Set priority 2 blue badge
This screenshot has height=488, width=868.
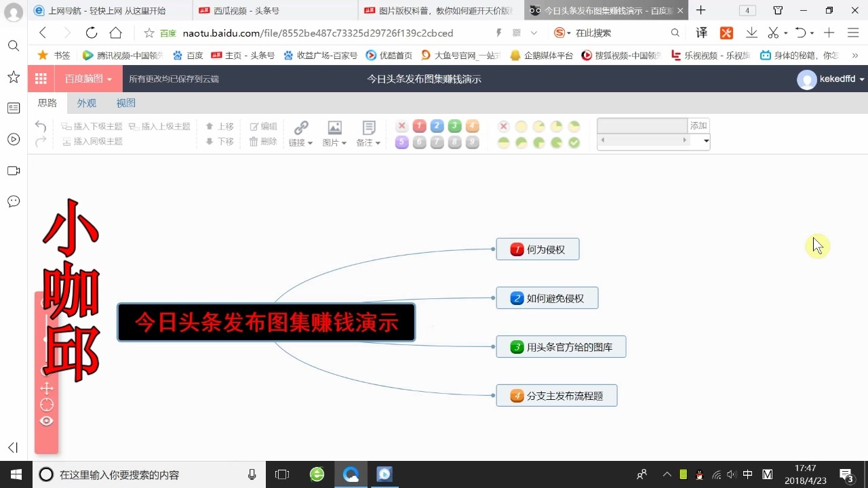(437, 126)
